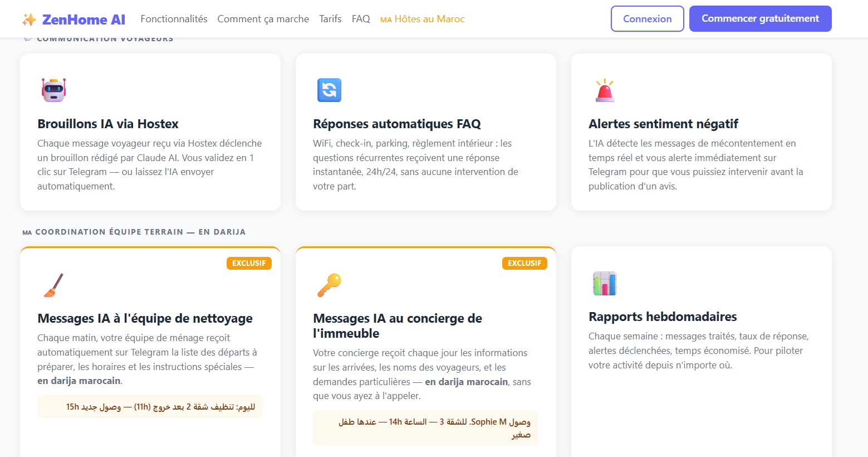Screen dimensions: 868x457
Task: Navigate to Comment ça marche
Action: pos(263,18)
